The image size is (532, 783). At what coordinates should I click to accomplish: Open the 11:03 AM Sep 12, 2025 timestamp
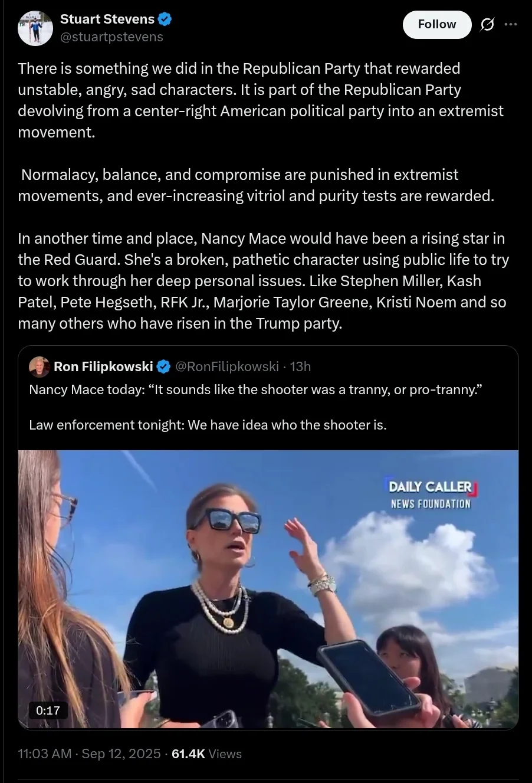(x=89, y=753)
